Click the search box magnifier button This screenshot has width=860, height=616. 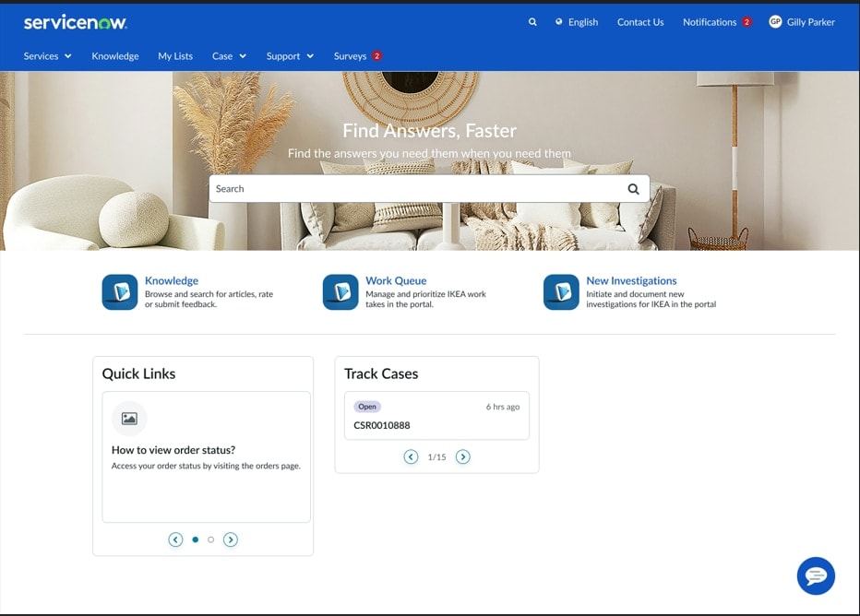634,188
